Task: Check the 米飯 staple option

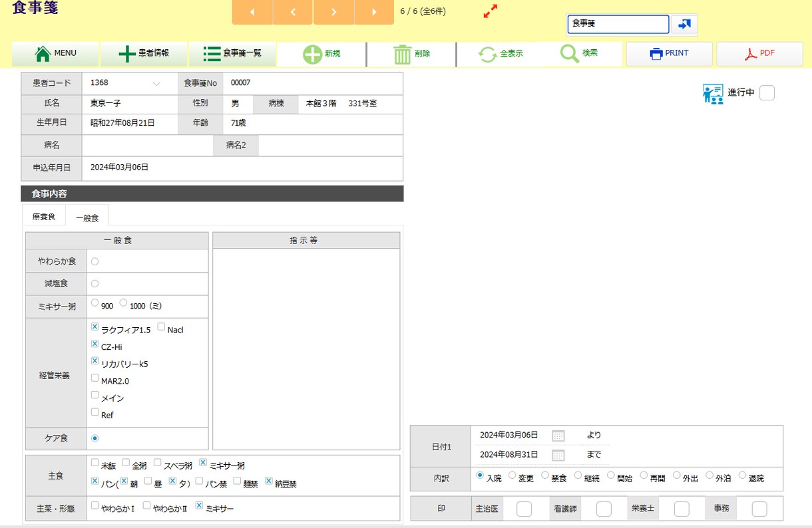Action: click(x=95, y=462)
